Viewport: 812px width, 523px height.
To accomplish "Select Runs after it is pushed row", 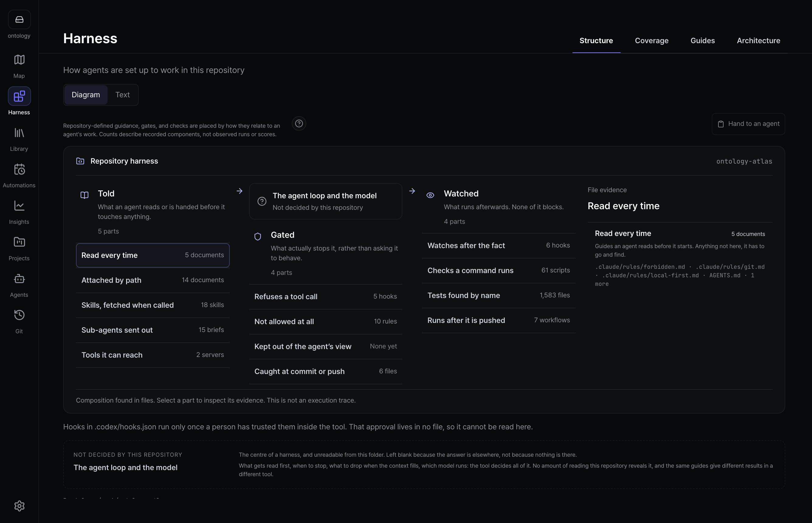I will point(498,320).
